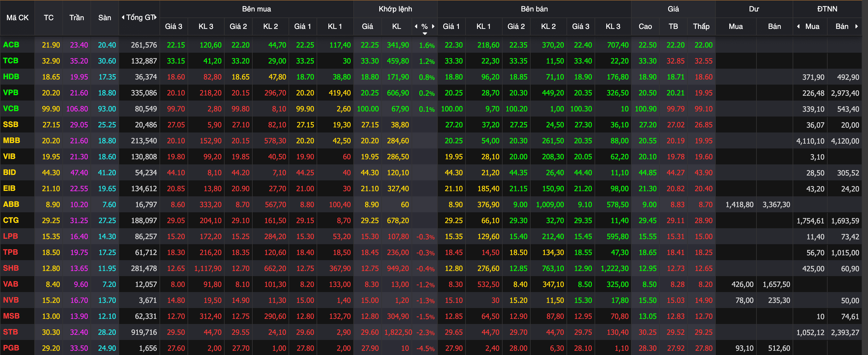Click ABB sell KL 2 volume 1,009,00
Image resolution: width=868 pixels, height=355 pixels.
[x=550, y=204]
